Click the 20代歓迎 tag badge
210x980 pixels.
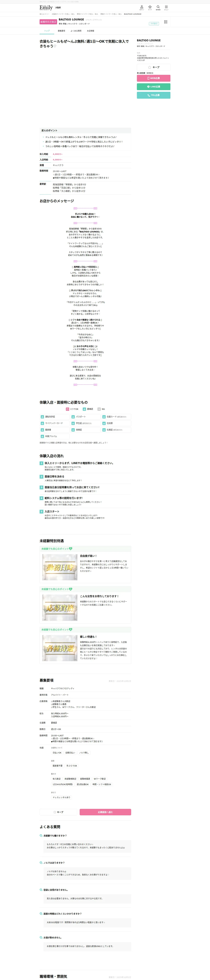[x=154, y=24]
